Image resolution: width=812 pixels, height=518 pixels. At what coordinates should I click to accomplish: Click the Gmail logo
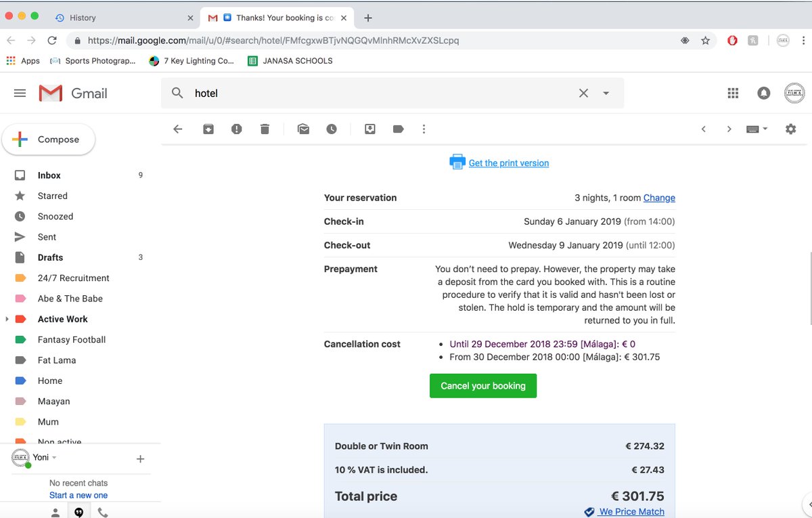tap(73, 93)
